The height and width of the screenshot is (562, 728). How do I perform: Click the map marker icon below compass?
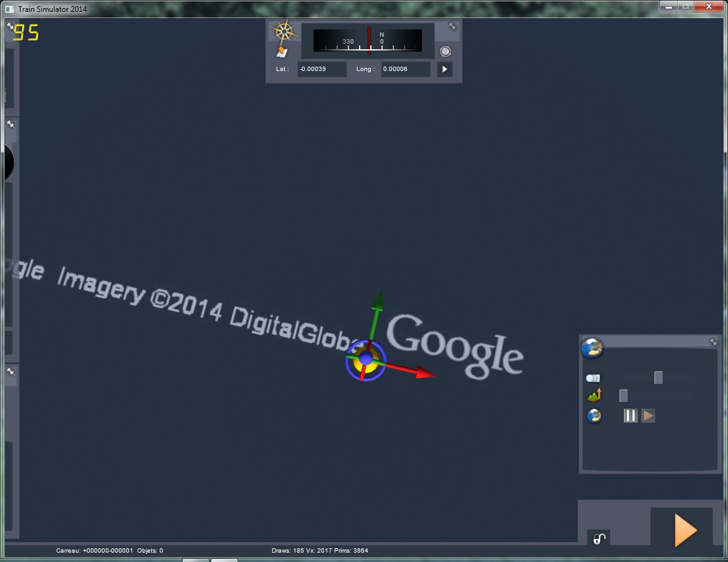coord(282,52)
